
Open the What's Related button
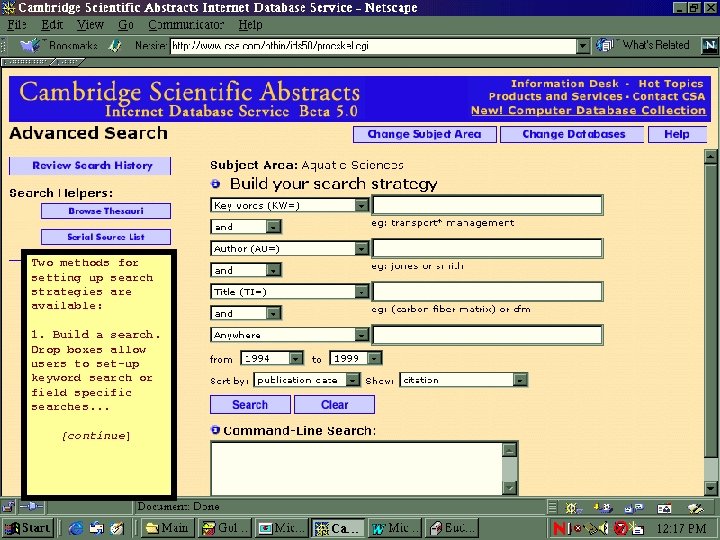[643, 45]
